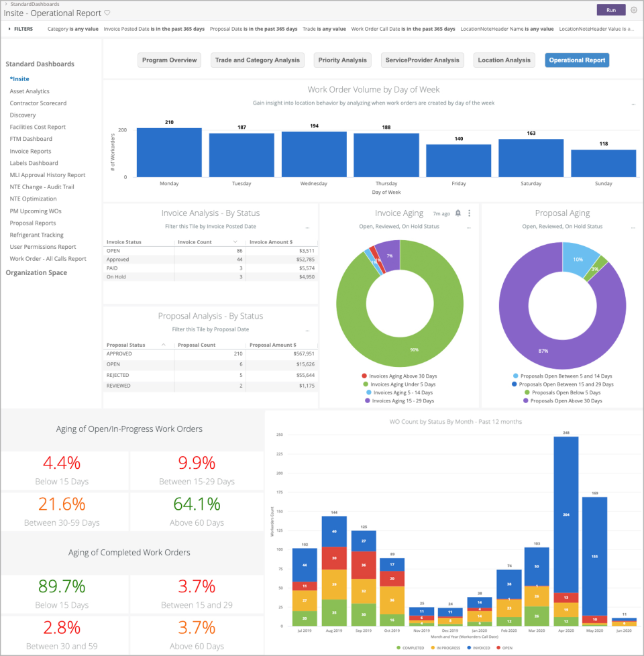This screenshot has width=644, height=656.
Task: Open ellipsis menu on Invoice Analysis tile
Action: click(x=309, y=227)
